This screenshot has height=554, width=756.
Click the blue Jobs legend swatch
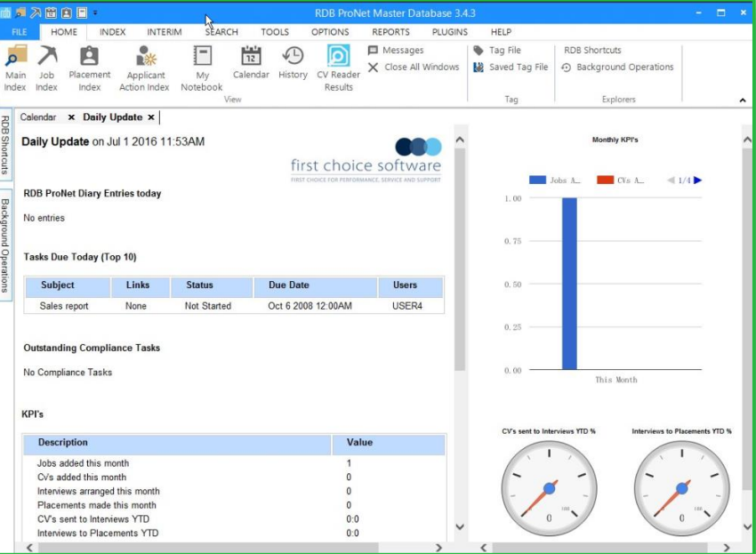point(537,180)
